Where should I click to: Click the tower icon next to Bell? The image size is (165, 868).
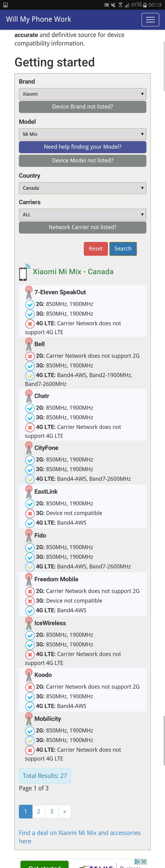tap(29, 344)
